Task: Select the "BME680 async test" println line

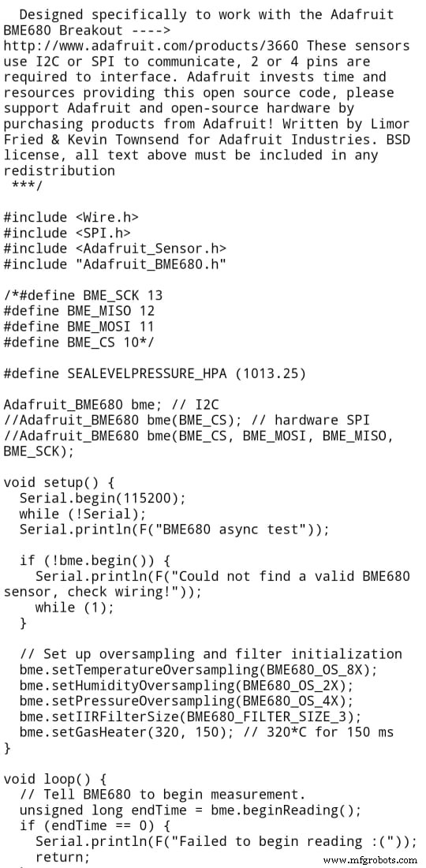Action: pos(174,529)
